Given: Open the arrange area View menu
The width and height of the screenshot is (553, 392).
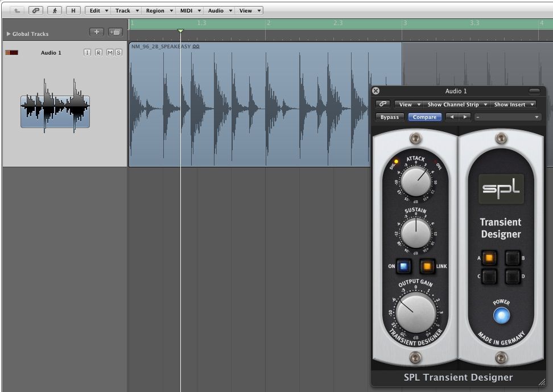Looking at the screenshot, I should 249,11.
